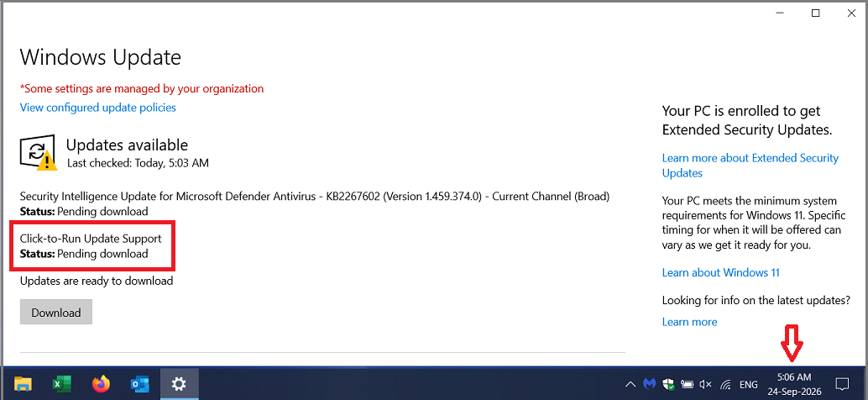Select the Click-to-Run Update Support entry

click(91, 246)
